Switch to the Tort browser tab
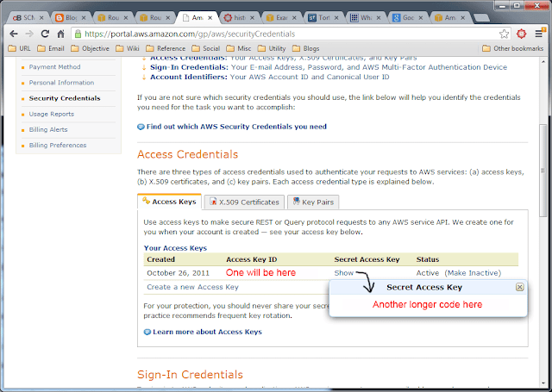Viewport: 552px width, 392px height. (322, 17)
